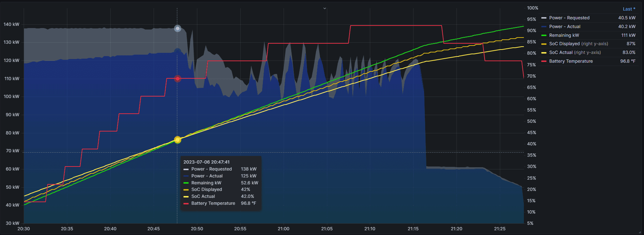Click the gray Power Requested hover marker
The image size is (644, 235).
tap(177, 28)
